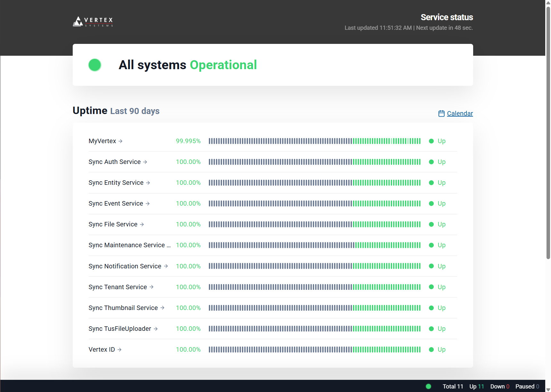Click the Vertex Systems logo
Screen dimensions: 551x392
click(93, 21)
